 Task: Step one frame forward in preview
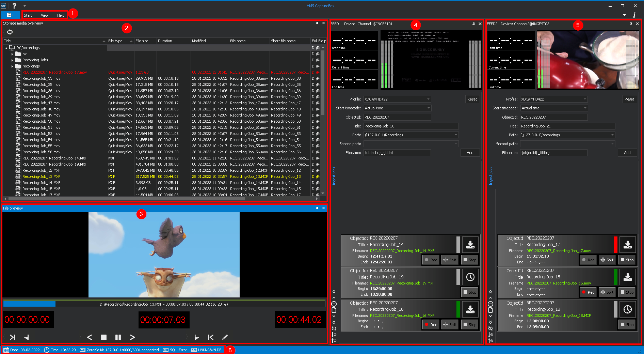click(x=132, y=337)
